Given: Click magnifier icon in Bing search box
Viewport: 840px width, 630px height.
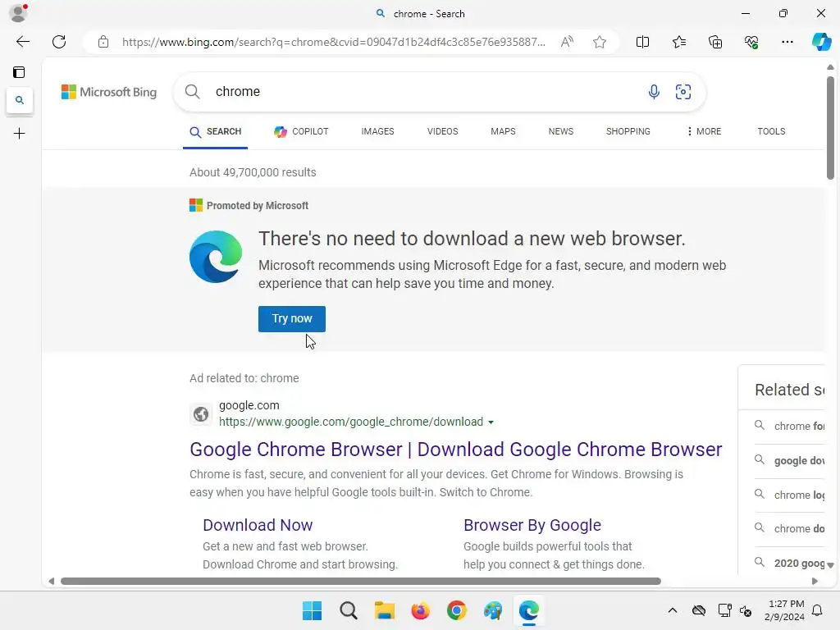Looking at the screenshot, I should point(192,92).
